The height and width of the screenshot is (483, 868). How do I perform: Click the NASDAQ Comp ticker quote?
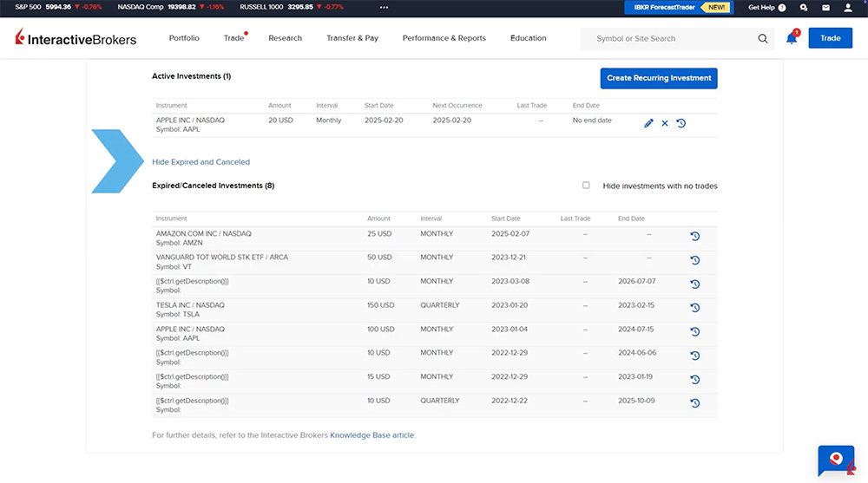[x=170, y=7]
